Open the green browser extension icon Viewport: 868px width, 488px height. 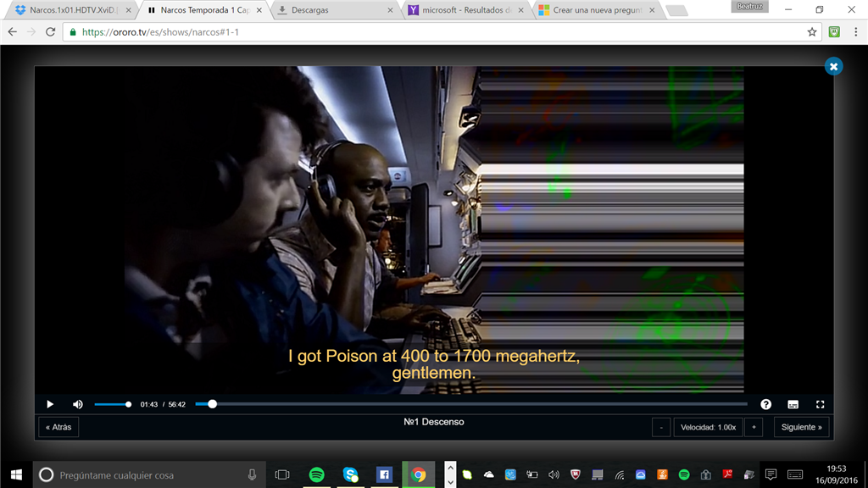coord(834,32)
